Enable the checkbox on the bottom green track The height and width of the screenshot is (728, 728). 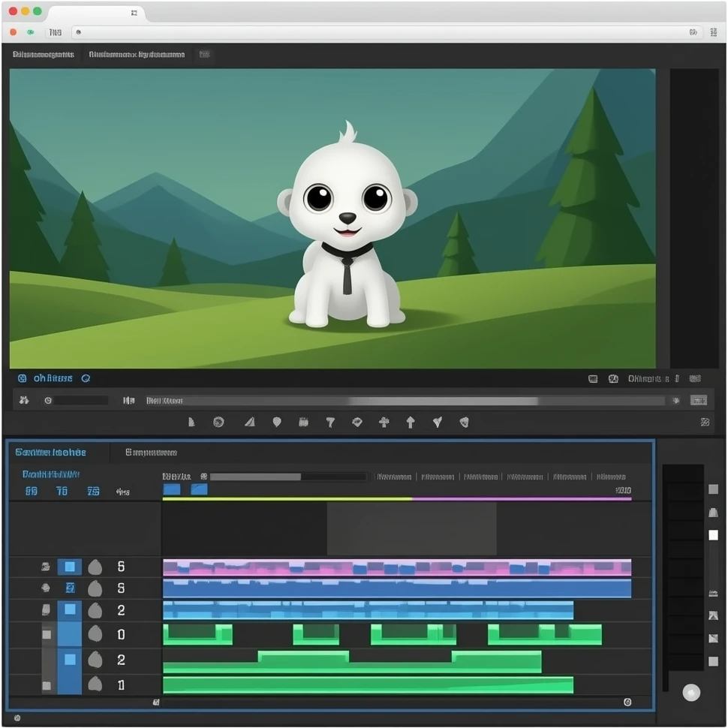[x=69, y=684]
